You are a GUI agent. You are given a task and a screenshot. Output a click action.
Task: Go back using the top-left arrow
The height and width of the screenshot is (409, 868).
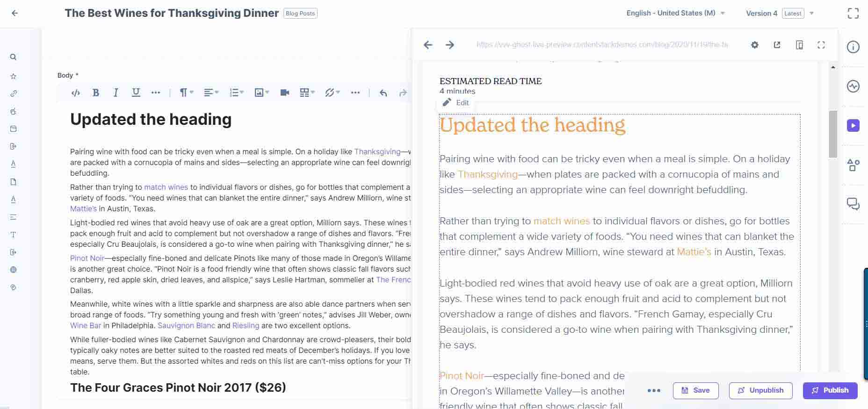(x=14, y=13)
